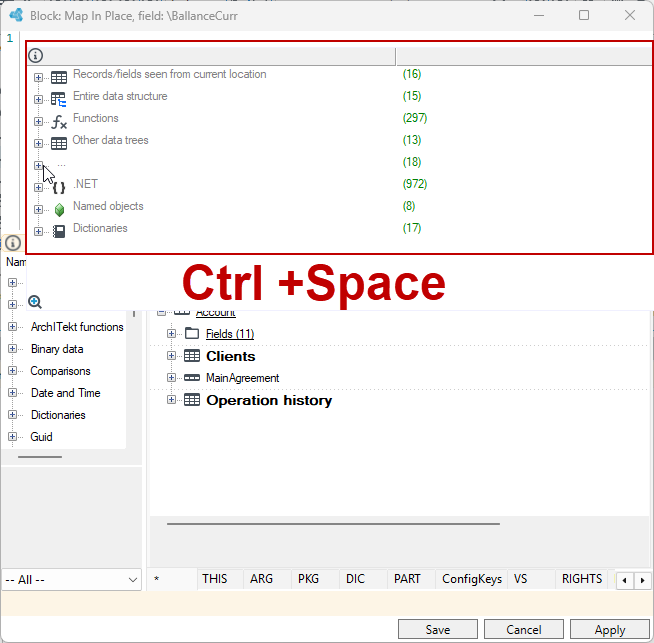Click the record icon beside MainAgreement
Viewport: 654px width, 643px height.
coord(192,377)
